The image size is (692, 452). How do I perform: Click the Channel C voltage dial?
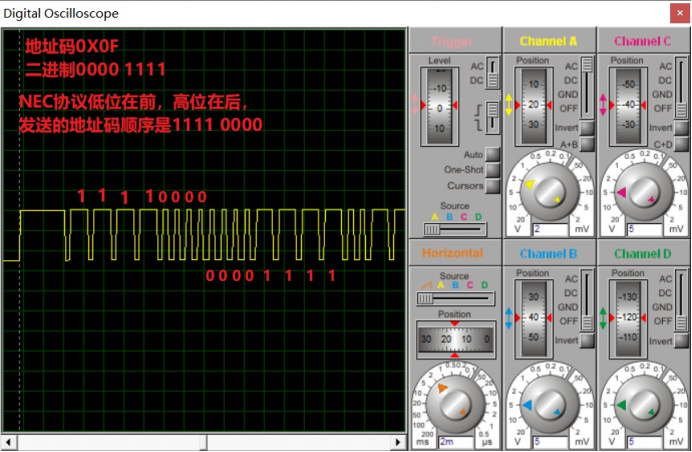[x=643, y=191]
